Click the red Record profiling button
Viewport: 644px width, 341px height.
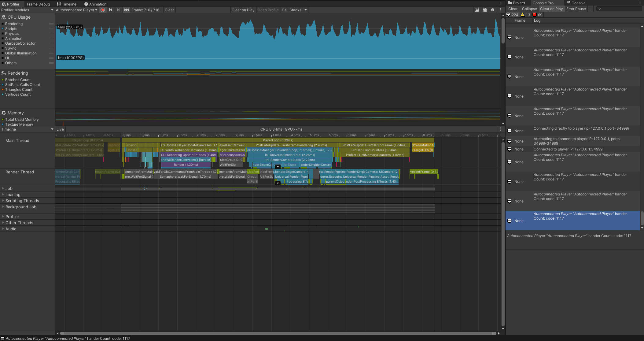[103, 10]
